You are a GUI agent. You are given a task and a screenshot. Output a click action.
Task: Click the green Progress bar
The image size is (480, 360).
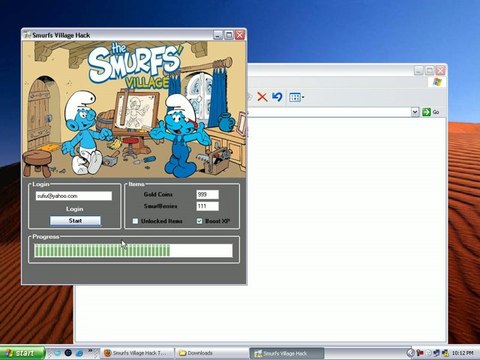[x=133, y=250]
